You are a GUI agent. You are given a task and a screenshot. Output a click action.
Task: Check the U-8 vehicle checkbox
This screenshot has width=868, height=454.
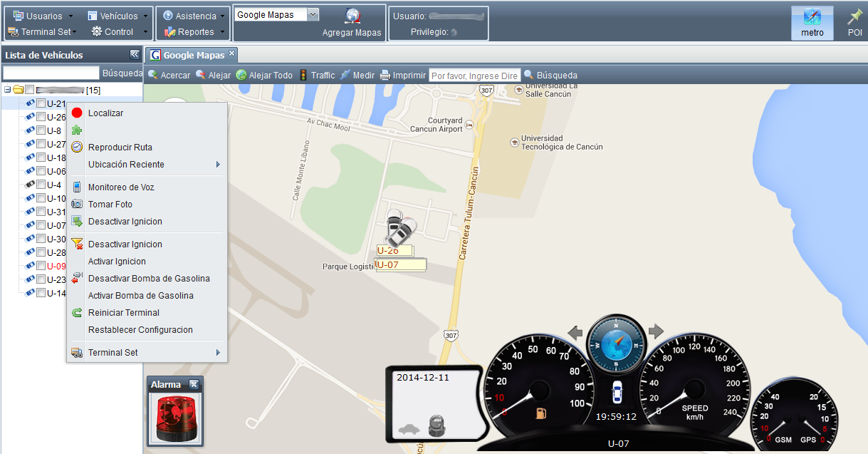click(41, 131)
